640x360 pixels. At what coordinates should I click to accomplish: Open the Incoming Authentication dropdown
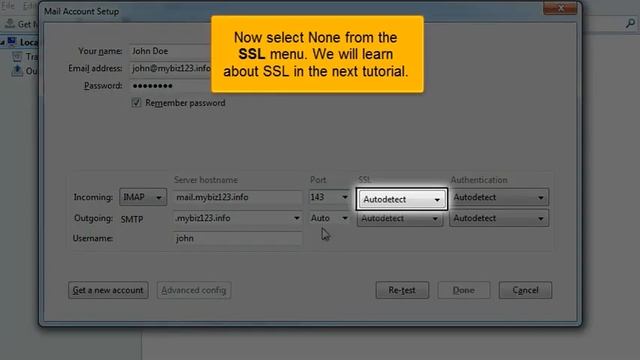499,197
